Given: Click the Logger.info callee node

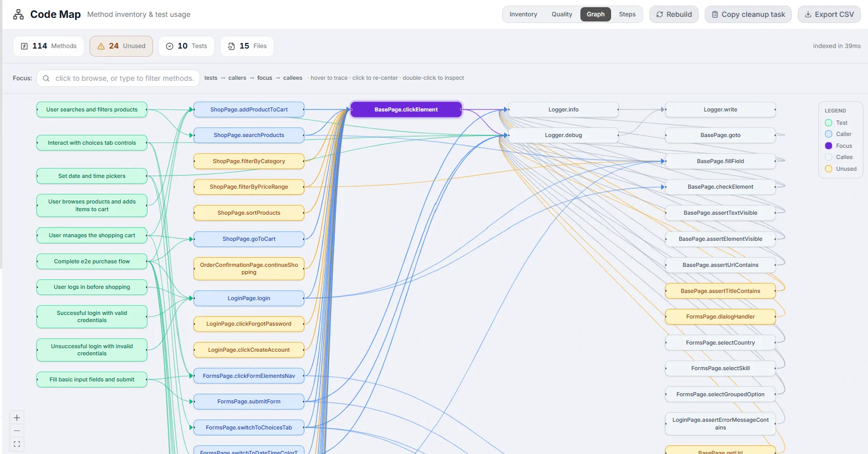Looking at the screenshot, I should coord(563,109).
